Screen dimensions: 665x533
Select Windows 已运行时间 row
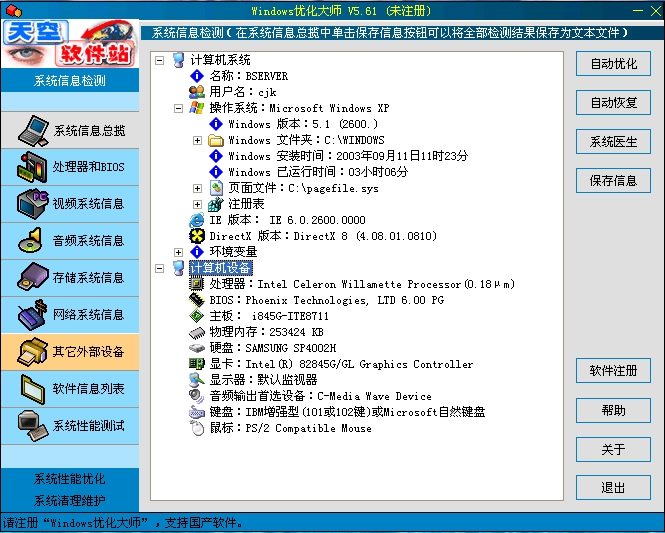318,172
